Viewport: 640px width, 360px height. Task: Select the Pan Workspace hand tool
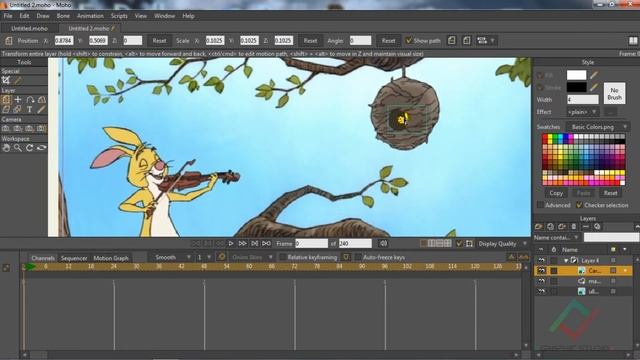[6, 148]
